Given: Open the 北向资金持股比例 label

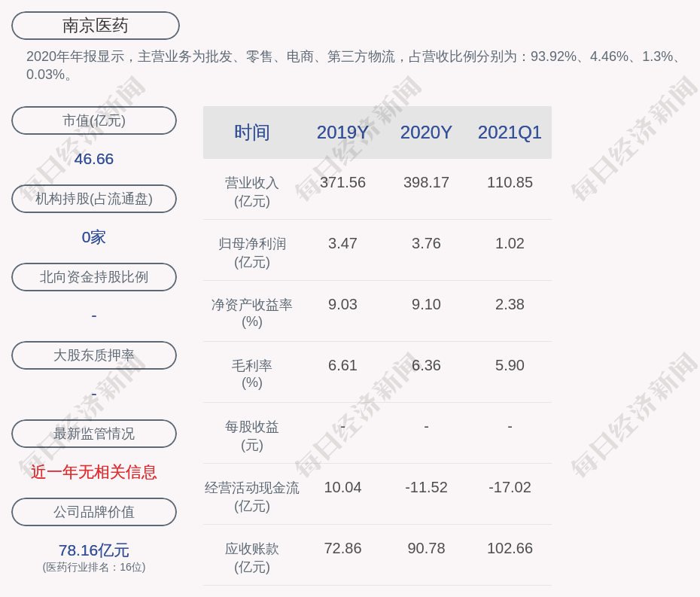Looking at the screenshot, I should pyautogui.click(x=94, y=277).
